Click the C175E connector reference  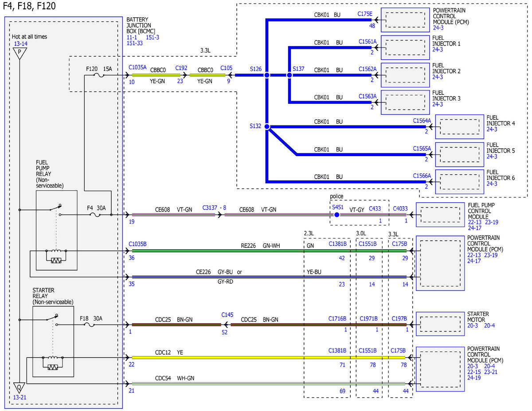(365, 14)
